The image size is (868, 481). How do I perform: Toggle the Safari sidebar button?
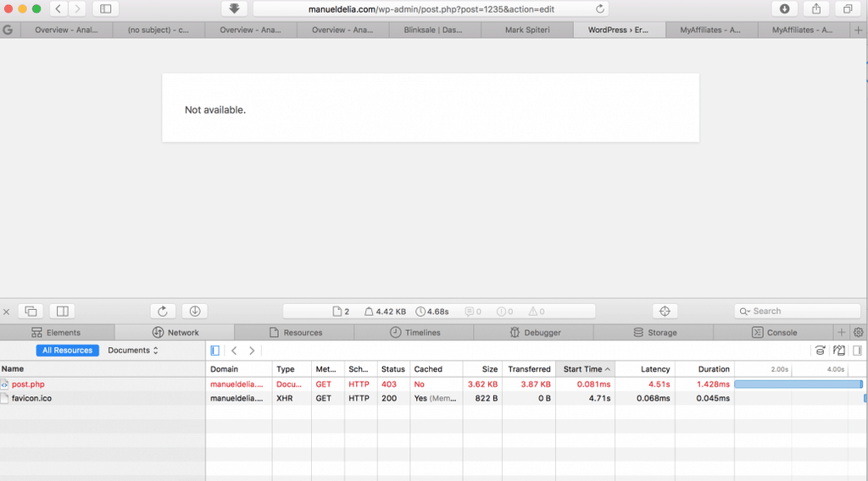pos(105,8)
